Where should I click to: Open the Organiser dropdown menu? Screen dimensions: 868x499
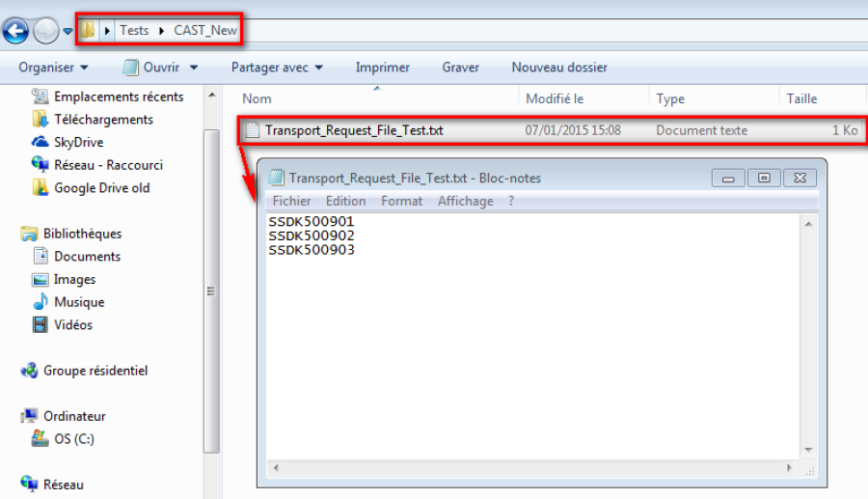53,68
